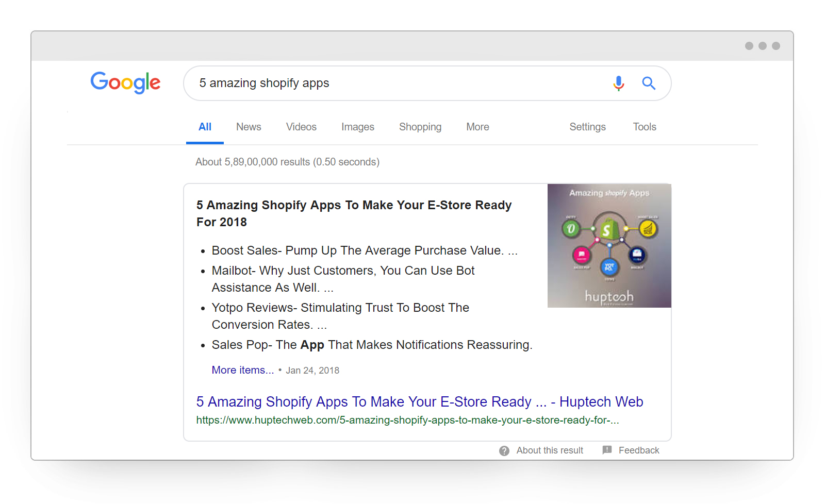Open the More search categories menu
Image resolution: width=825 pixels, height=504 pixels.
coord(477,127)
